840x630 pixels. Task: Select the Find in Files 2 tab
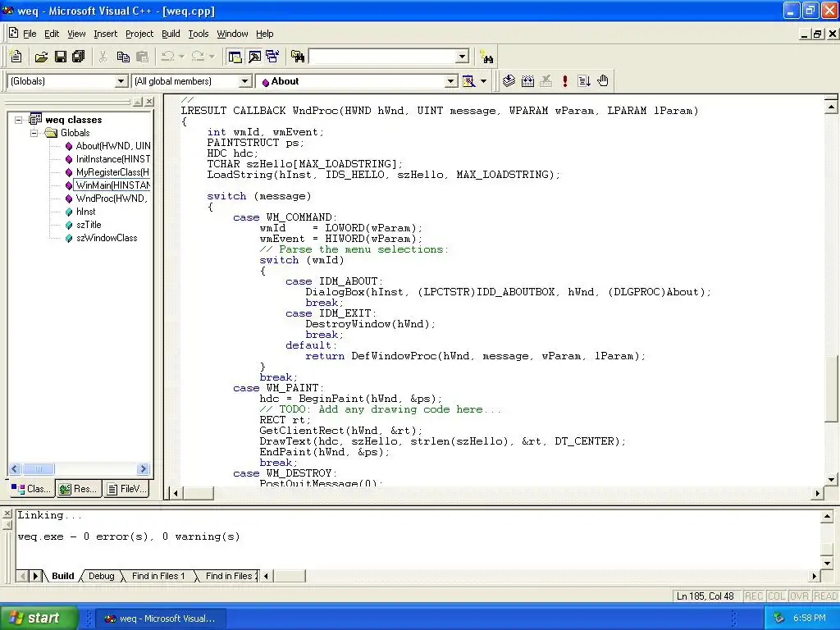(230, 576)
